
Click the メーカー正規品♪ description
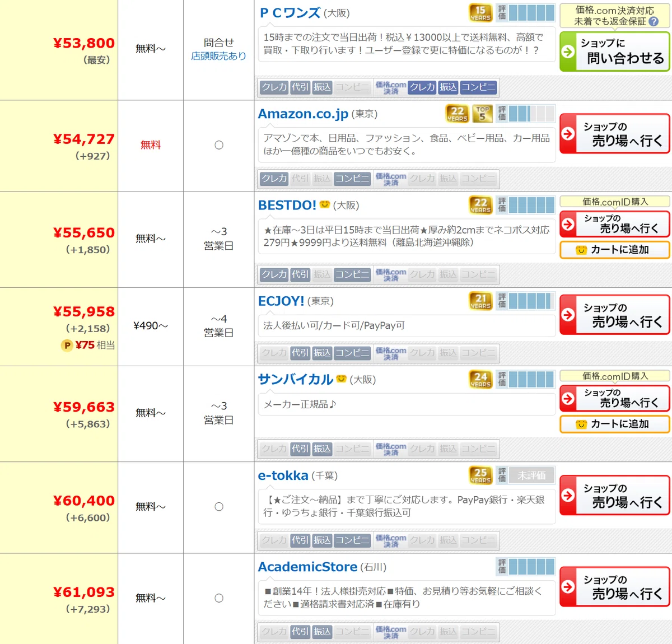(x=300, y=404)
